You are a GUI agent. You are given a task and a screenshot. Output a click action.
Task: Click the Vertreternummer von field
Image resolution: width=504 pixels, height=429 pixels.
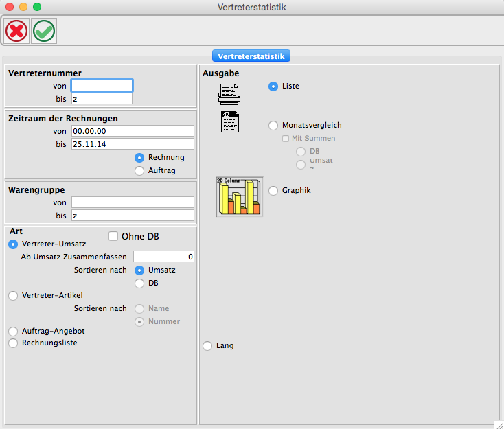(x=102, y=86)
